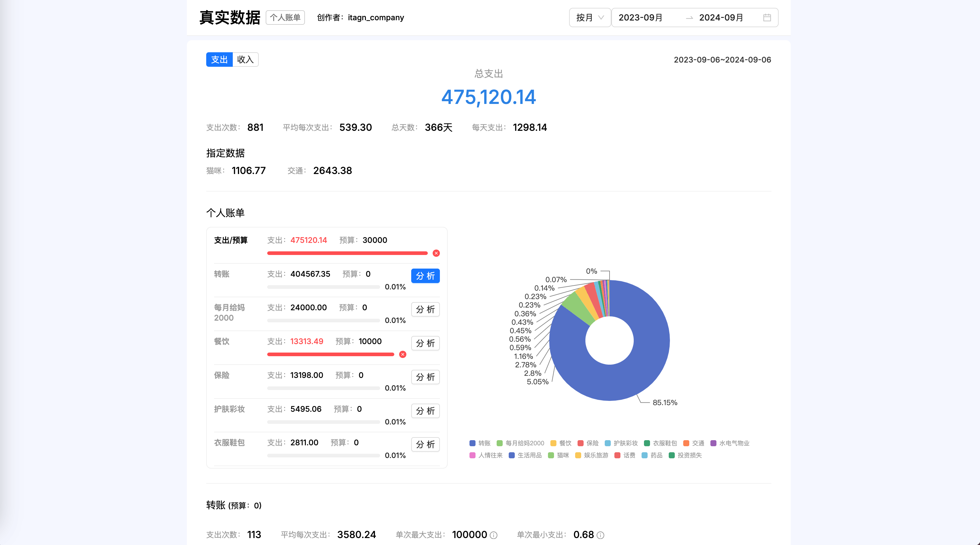Click the 5.05% pie chart label
This screenshot has height=545, width=980.
tap(538, 382)
